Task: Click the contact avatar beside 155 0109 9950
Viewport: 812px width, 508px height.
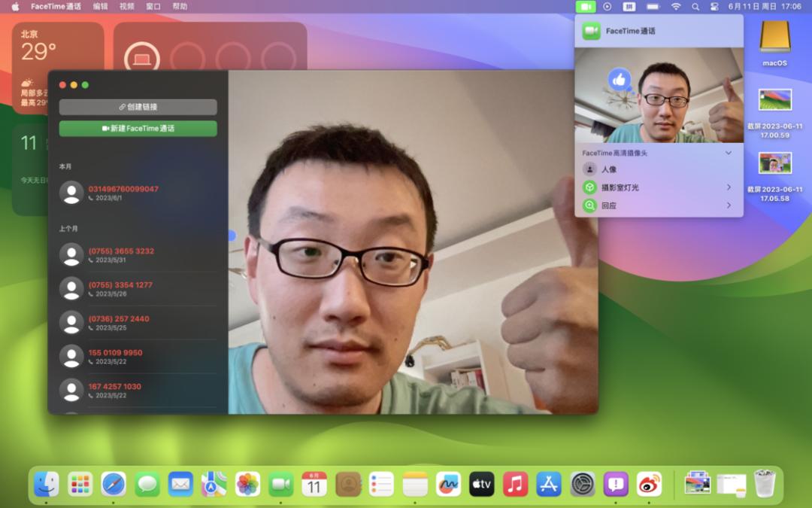Action: (x=71, y=357)
